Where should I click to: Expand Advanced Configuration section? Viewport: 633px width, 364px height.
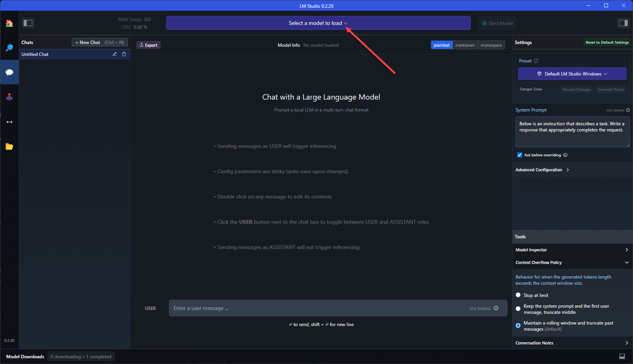click(542, 170)
